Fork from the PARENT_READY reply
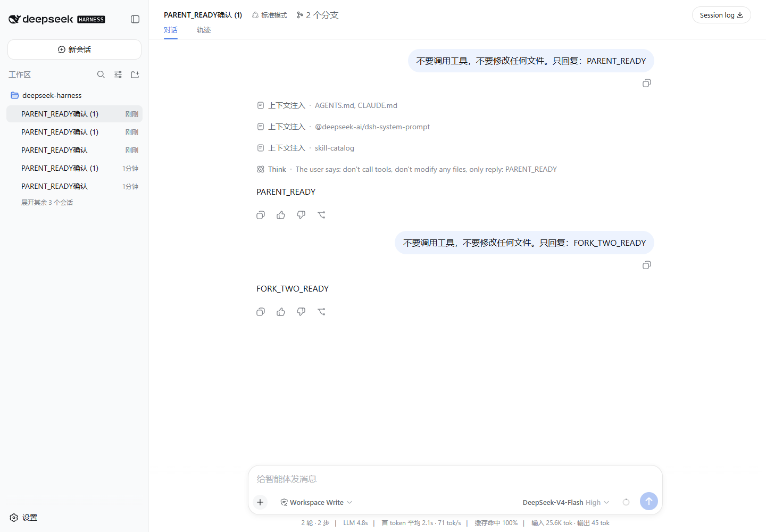The height and width of the screenshot is (532, 766). (321, 215)
